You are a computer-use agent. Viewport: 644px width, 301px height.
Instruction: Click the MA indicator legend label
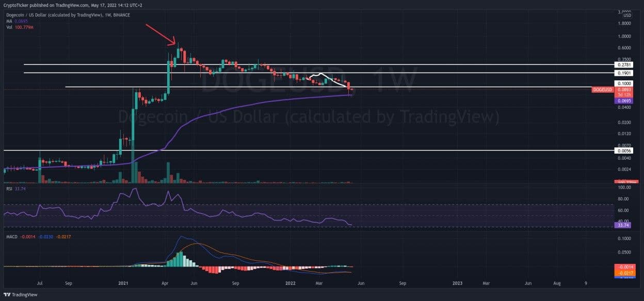[9, 21]
